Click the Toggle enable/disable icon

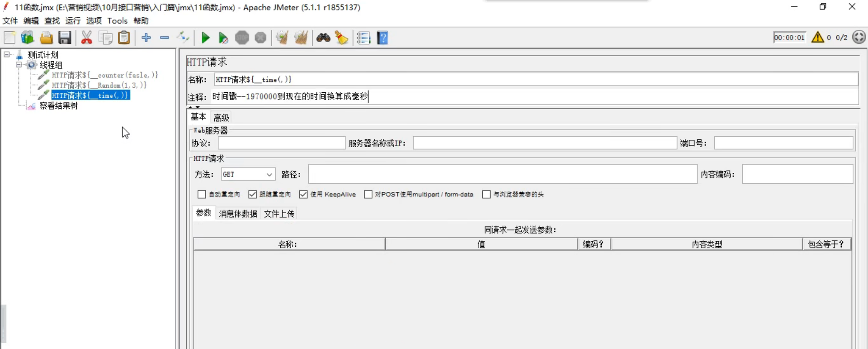pos(183,38)
